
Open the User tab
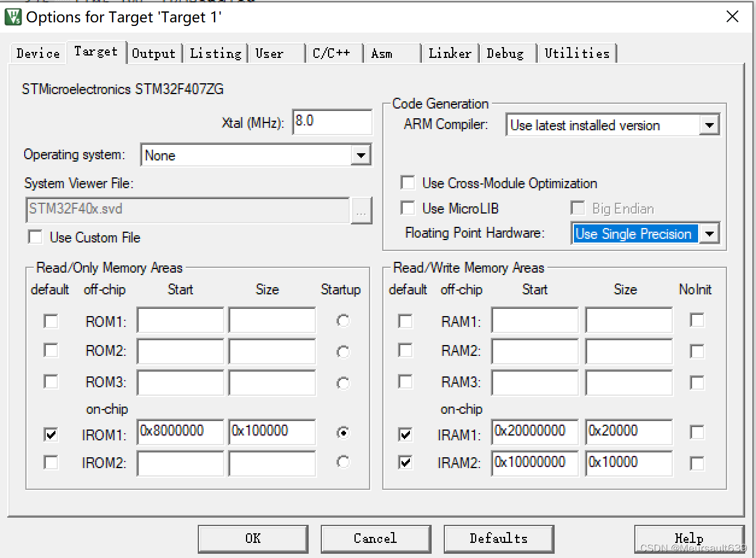tap(277, 53)
